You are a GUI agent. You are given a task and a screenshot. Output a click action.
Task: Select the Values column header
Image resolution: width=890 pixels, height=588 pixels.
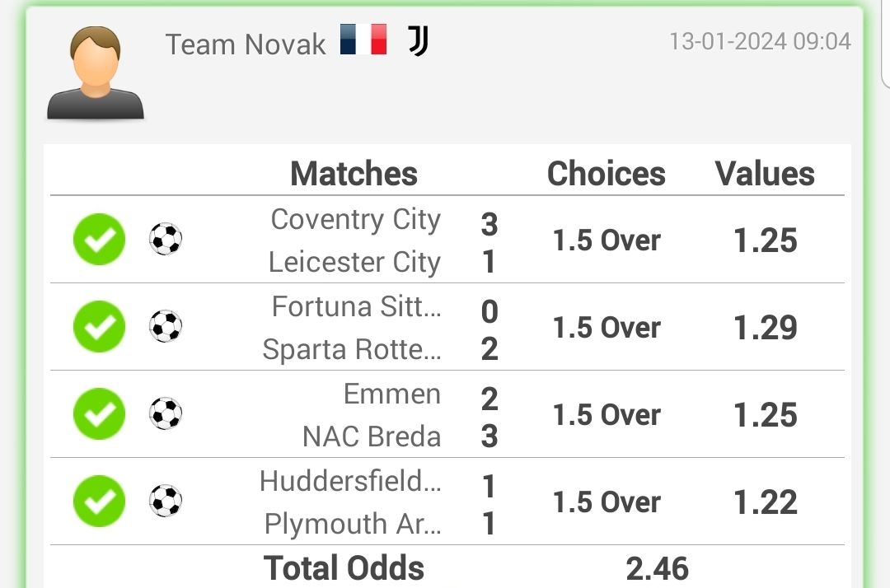coord(765,174)
